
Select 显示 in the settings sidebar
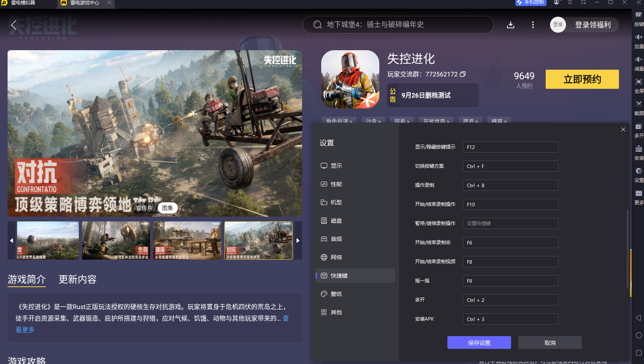pyautogui.click(x=355, y=166)
